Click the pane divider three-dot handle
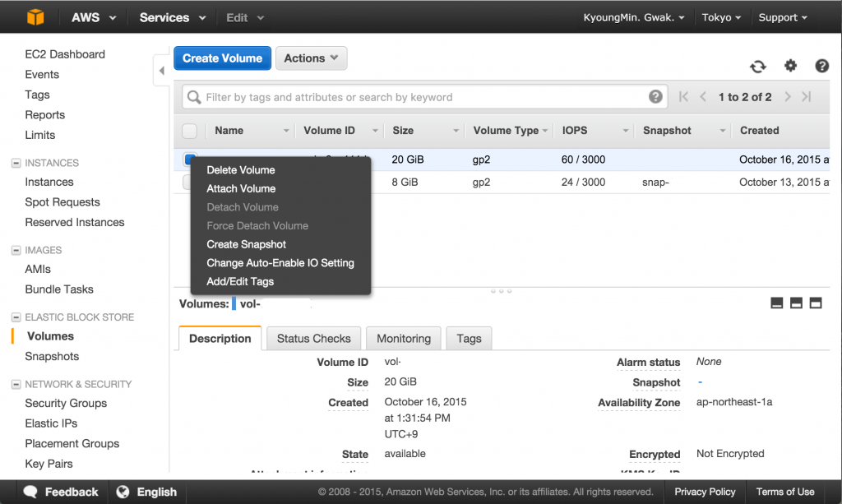The width and height of the screenshot is (842, 504). pyautogui.click(x=501, y=291)
